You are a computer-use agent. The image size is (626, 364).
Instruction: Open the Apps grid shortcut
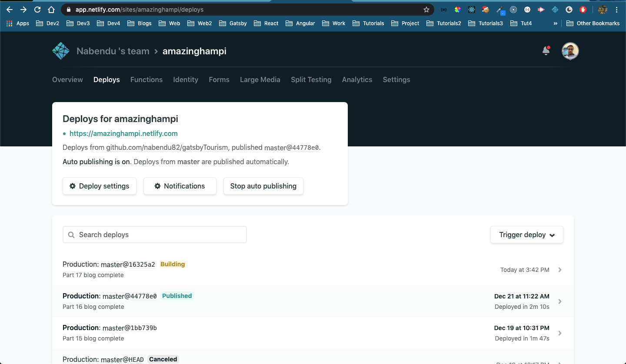point(18,23)
